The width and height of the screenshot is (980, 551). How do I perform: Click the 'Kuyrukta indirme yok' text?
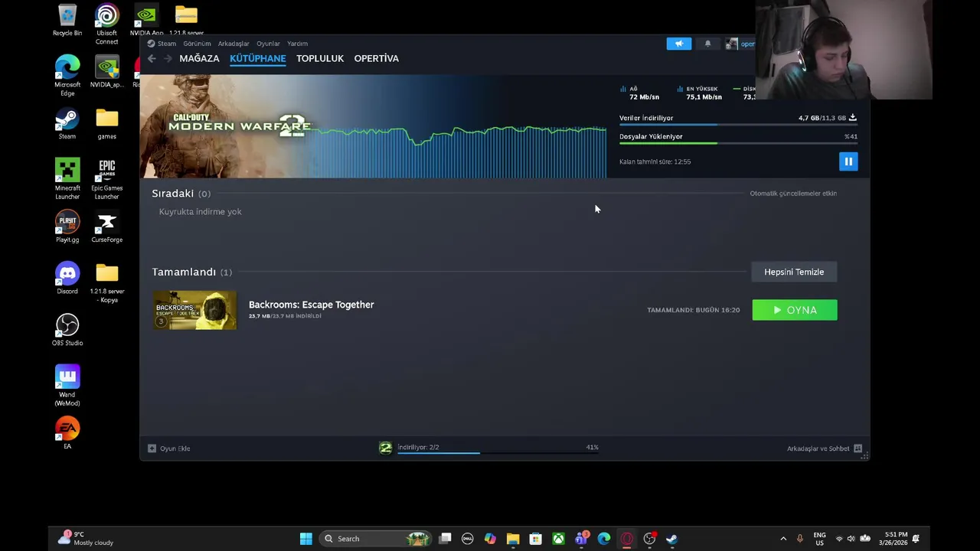[200, 212]
